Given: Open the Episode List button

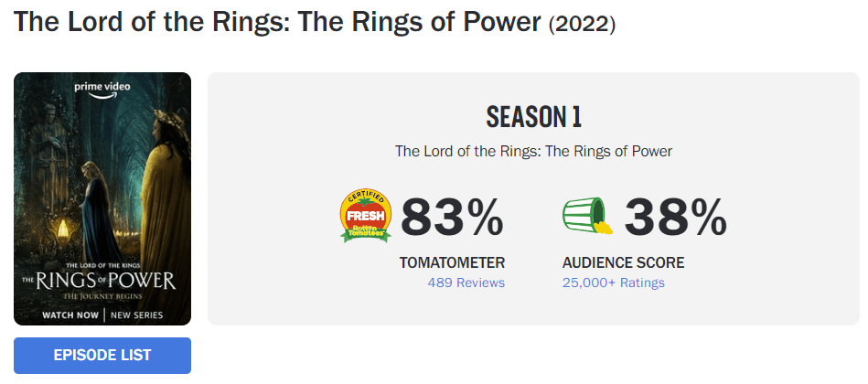Looking at the screenshot, I should point(102,355).
